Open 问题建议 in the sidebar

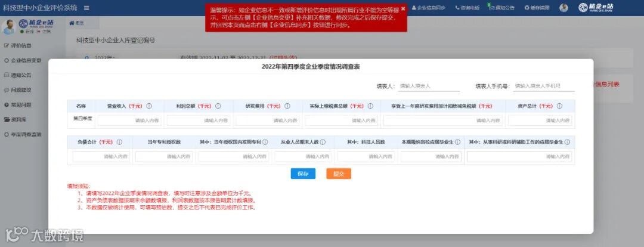point(18,90)
